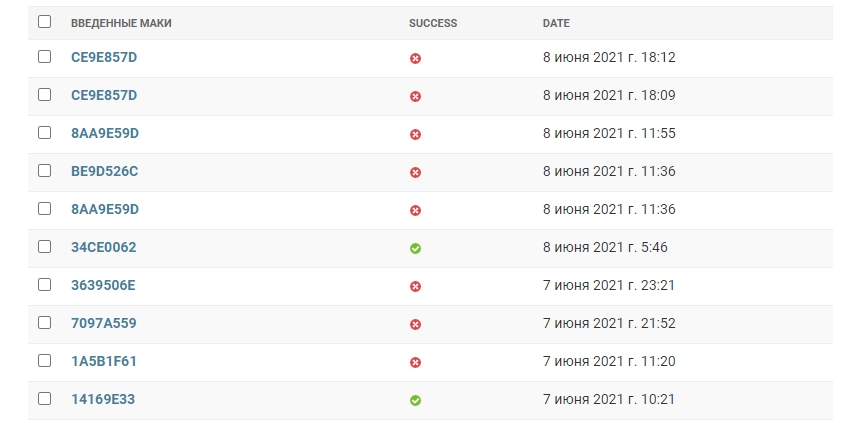The width and height of the screenshot is (851, 423).
Task: Sort by the DATE column header
Action: click(556, 23)
